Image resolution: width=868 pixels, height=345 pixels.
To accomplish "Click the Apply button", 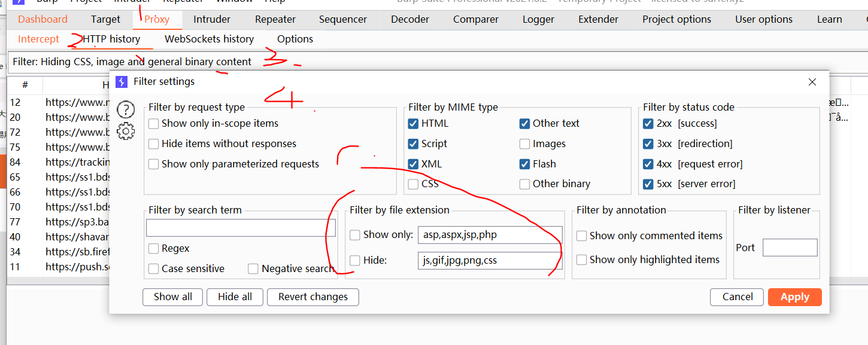I will click(794, 297).
